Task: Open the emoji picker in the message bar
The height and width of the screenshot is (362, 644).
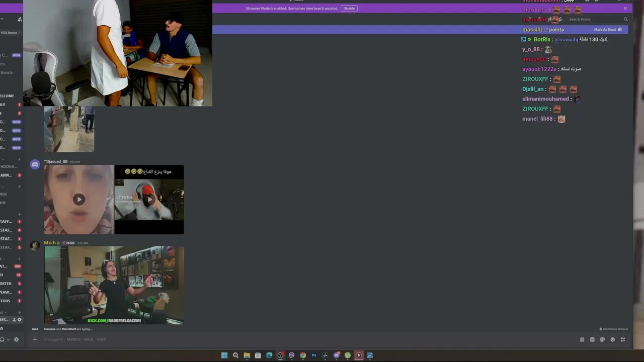Action: 612,339
